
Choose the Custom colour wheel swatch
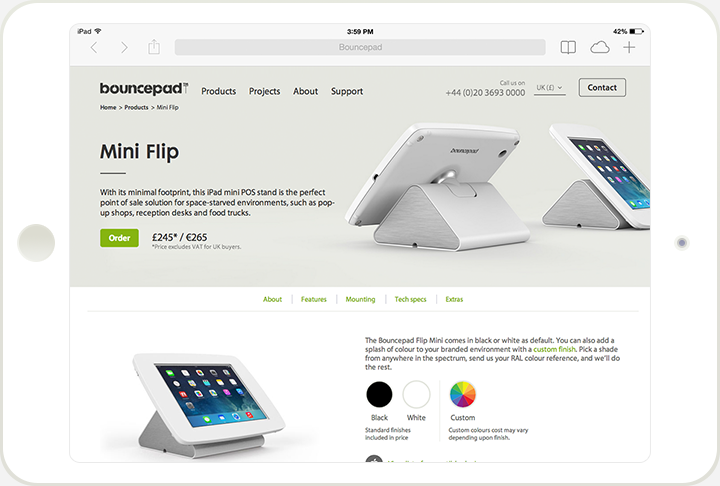point(462,394)
